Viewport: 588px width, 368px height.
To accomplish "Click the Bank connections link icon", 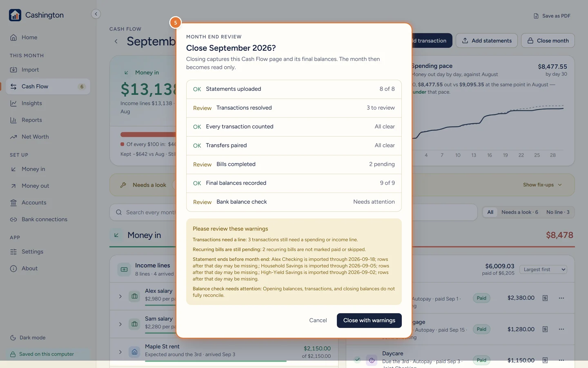I will (13, 219).
